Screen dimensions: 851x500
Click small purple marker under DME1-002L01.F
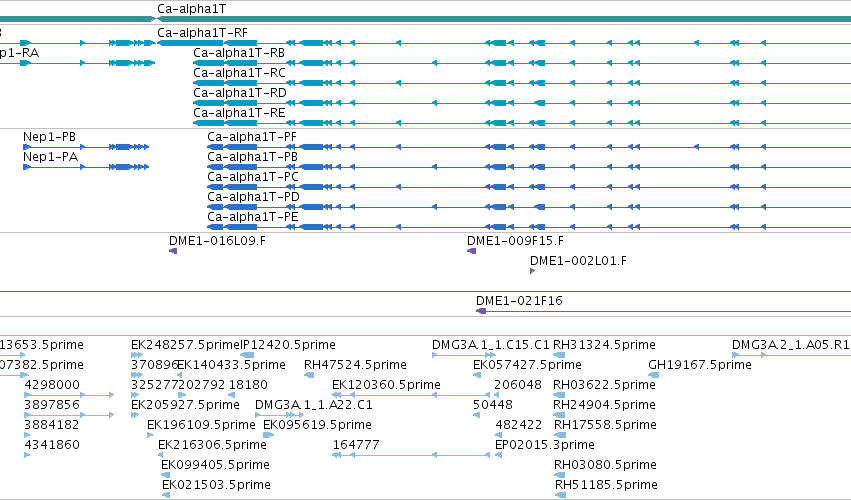pos(532,271)
